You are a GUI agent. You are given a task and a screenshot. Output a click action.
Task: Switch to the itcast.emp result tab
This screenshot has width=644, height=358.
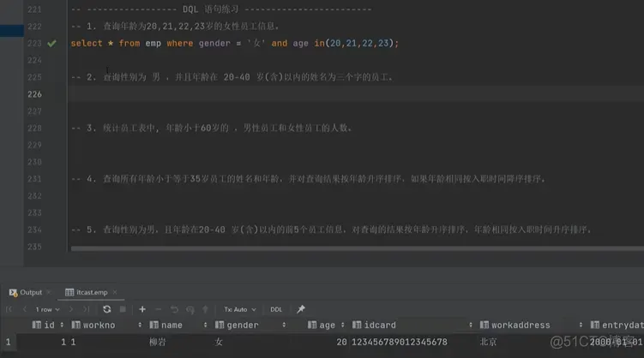[x=92, y=292]
